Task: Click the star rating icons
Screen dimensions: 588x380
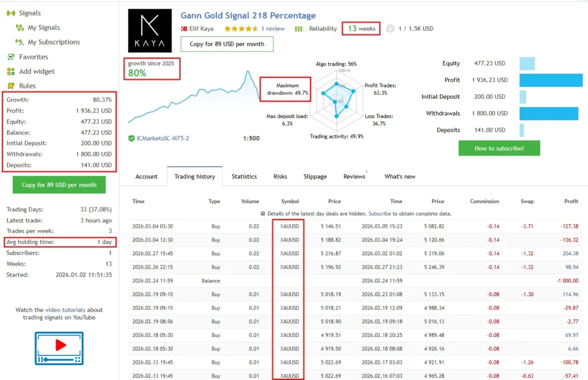Action: (x=241, y=29)
